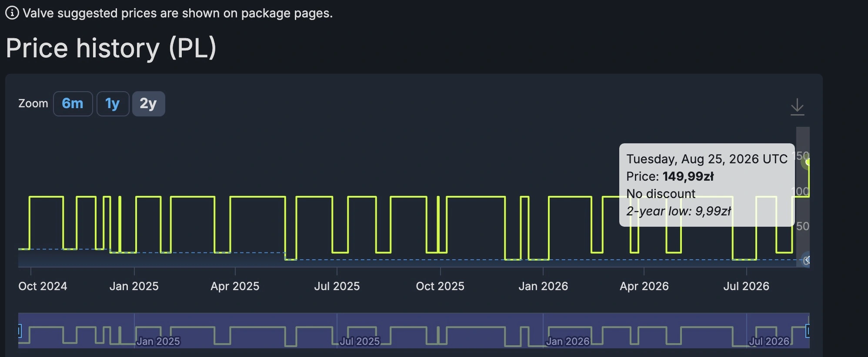The width and height of the screenshot is (868, 357).
Task: Click the blue lowest-price marker circle at chart bottom
Action: point(807,260)
